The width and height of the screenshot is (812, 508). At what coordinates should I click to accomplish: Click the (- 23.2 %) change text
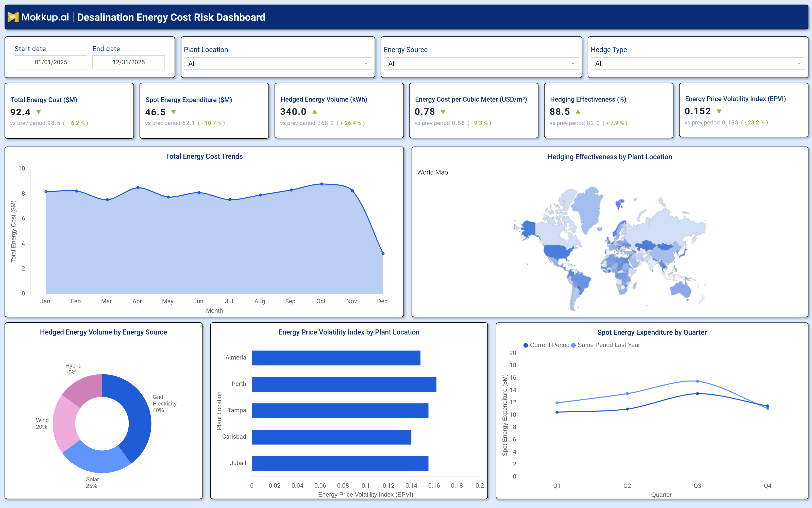[754, 123]
